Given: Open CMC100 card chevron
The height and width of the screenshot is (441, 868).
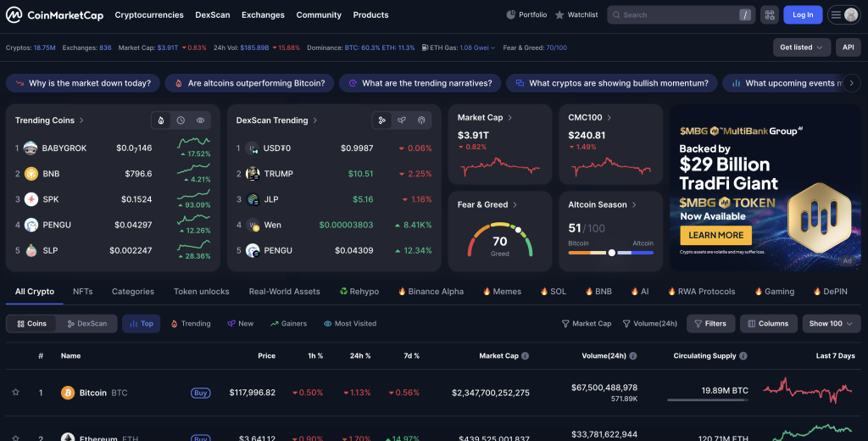Looking at the screenshot, I should click(x=609, y=117).
